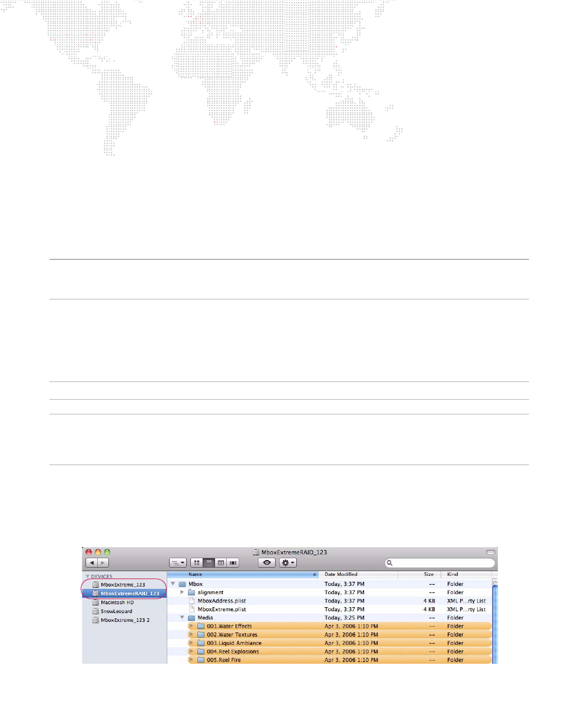
Task: Click the MboxExtreme.plist kind XML P...rty List
Action: click(x=466, y=610)
